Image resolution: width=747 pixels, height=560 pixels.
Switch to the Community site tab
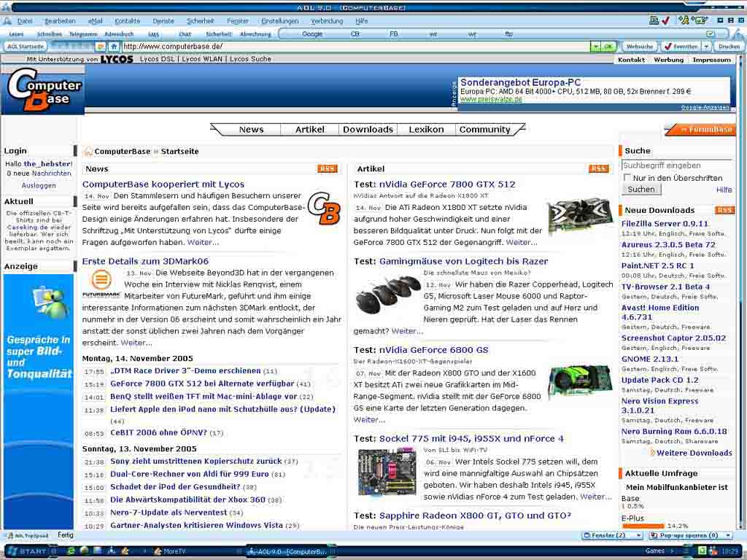point(484,130)
